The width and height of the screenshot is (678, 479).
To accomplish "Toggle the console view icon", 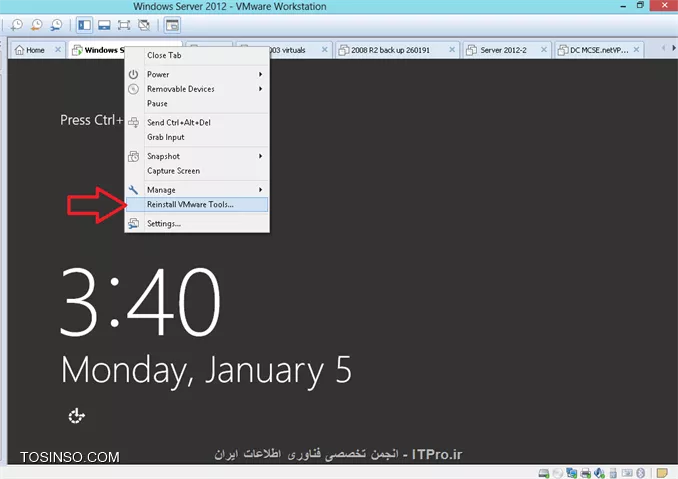I will (x=172, y=25).
